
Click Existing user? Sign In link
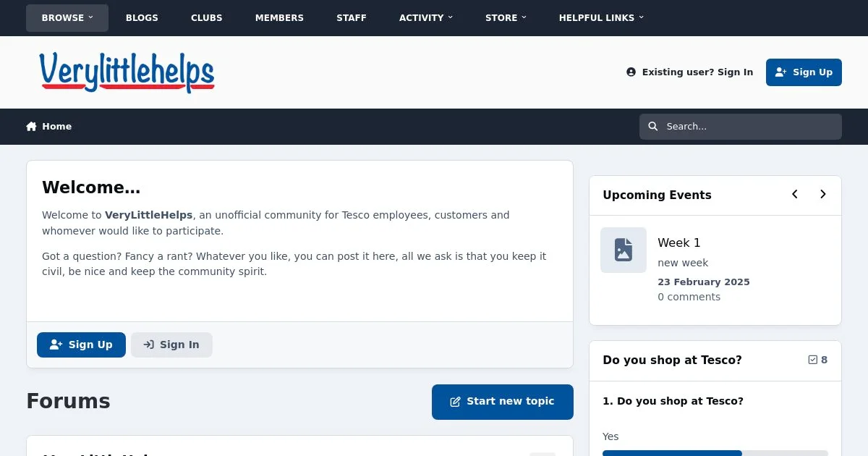pyautogui.click(x=689, y=72)
